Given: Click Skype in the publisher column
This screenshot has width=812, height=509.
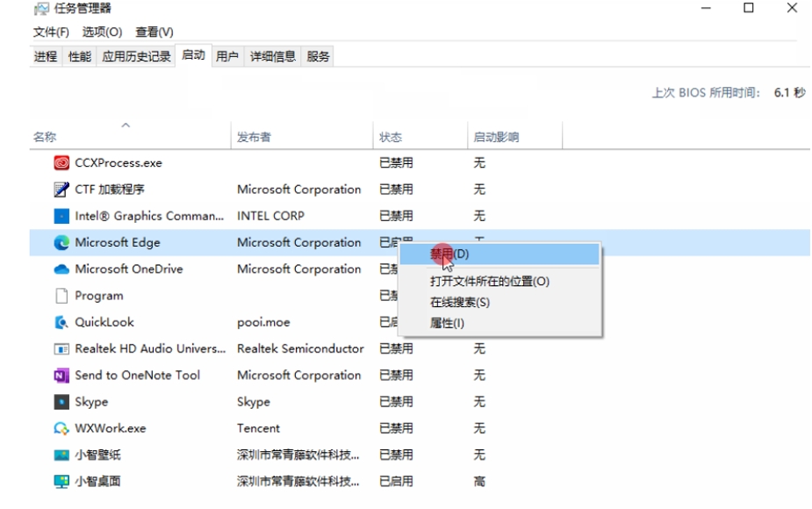Looking at the screenshot, I should [x=254, y=402].
